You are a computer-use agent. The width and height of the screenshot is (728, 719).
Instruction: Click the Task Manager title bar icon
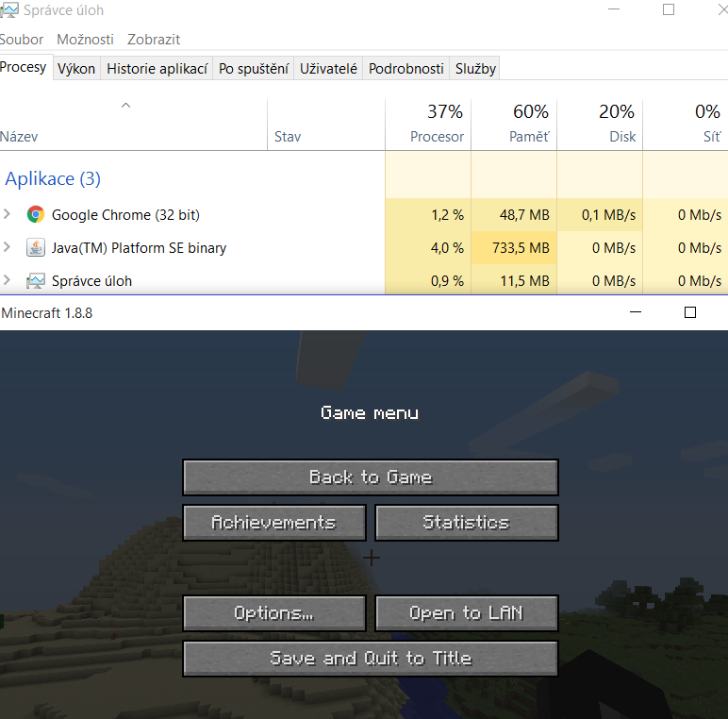[8, 9]
